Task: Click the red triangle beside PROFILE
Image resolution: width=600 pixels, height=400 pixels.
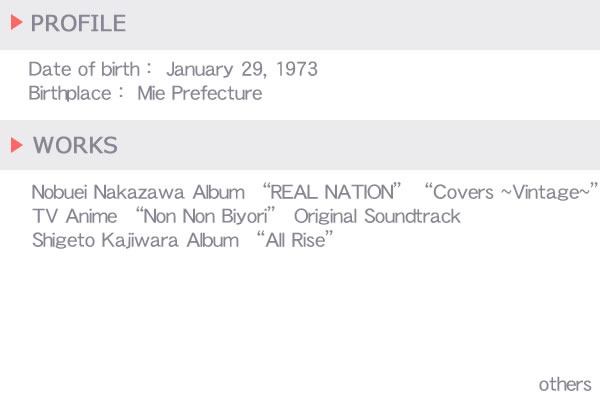Action: point(16,22)
